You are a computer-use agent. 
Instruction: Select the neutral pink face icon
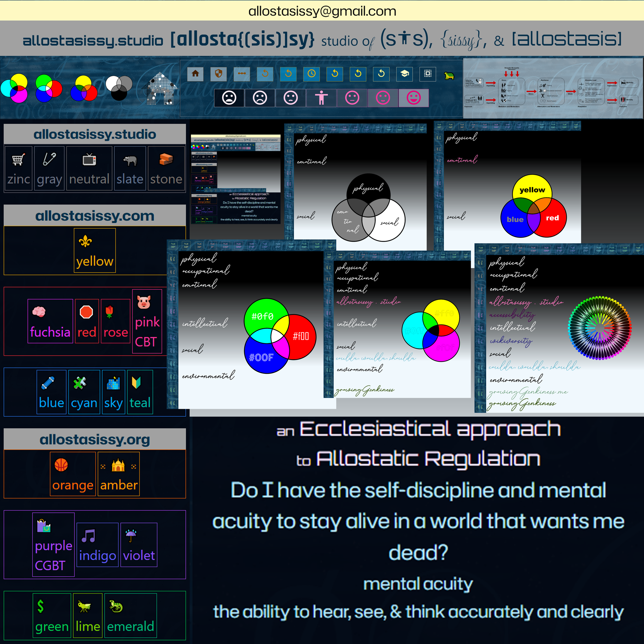[x=352, y=98]
